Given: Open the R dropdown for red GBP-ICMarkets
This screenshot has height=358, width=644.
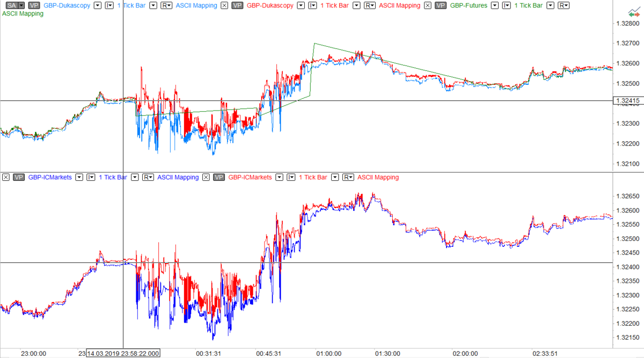Looking at the screenshot, I should pyautogui.click(x=348, y=177).
